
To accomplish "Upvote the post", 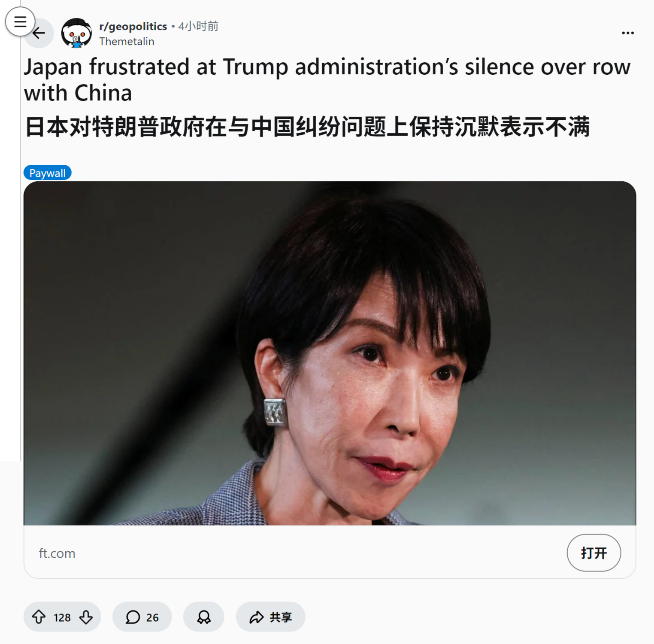I will click(x=39, y=617).
